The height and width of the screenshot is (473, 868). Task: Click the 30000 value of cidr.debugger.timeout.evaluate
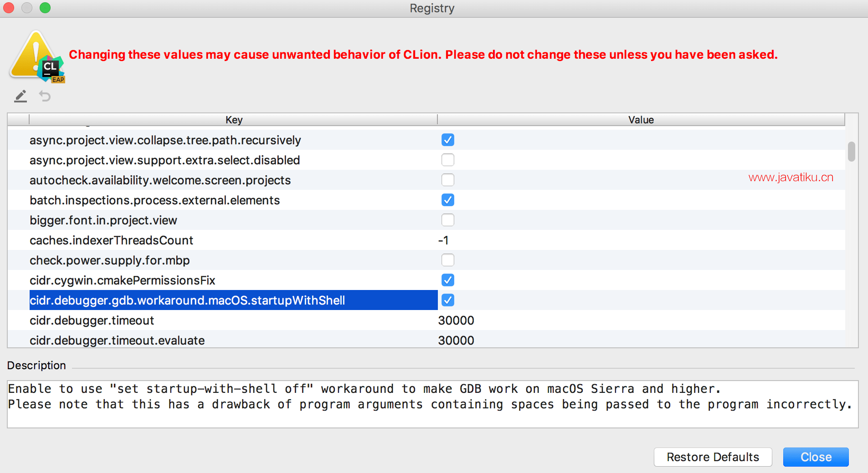[456, 340]
